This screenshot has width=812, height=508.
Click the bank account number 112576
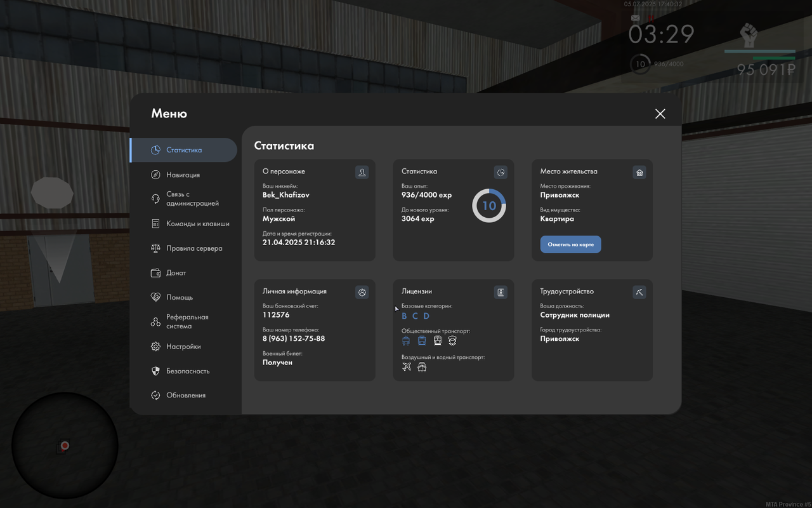(x=276, y=315)
